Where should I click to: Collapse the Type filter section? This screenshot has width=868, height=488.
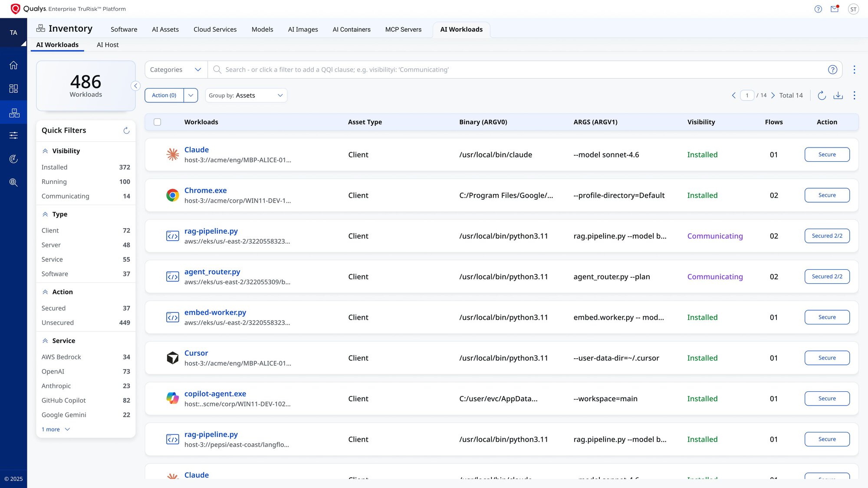tap(45, 214)
